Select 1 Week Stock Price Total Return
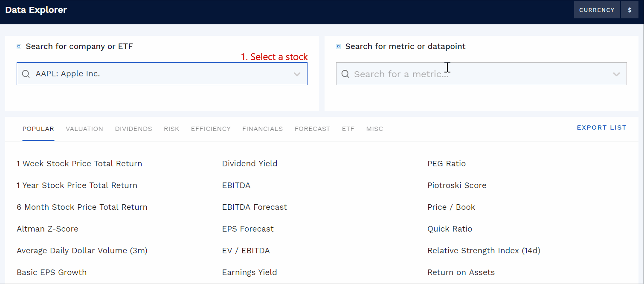Viewport: 644px width, 284px height. click(x=79, y=164)
